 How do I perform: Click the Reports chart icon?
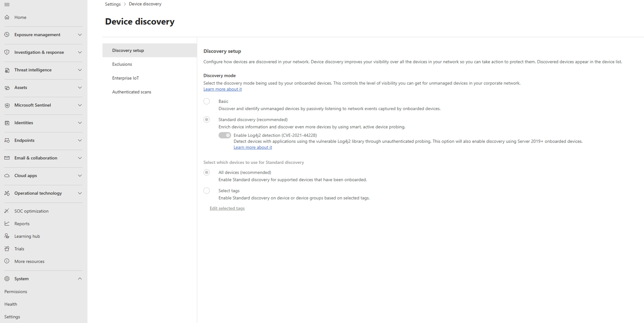coord(7,223)
